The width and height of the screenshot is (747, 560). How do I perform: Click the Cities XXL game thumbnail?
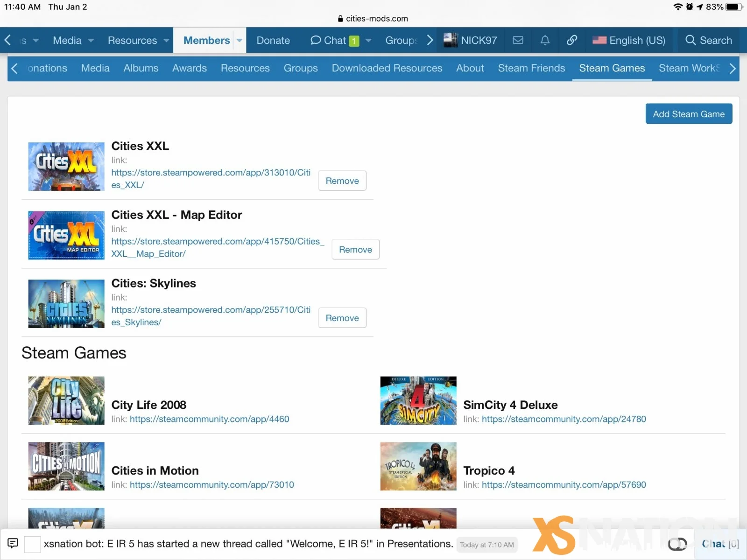click(x=66, y=167)
